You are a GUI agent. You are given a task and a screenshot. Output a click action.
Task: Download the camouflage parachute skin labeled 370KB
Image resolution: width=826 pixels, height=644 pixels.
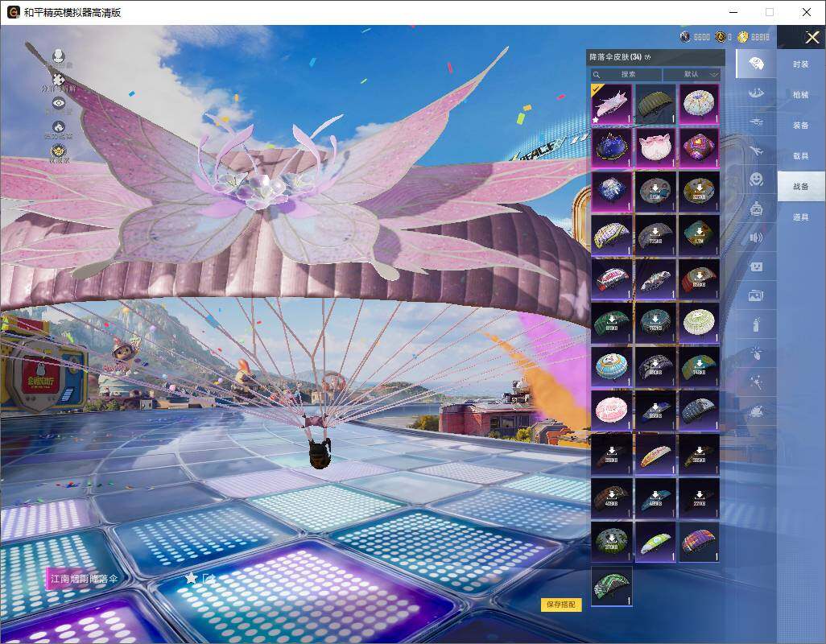612,542
